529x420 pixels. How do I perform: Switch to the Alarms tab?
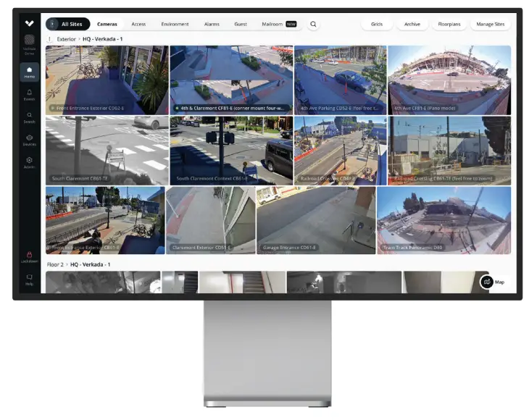tap(212, 25)
